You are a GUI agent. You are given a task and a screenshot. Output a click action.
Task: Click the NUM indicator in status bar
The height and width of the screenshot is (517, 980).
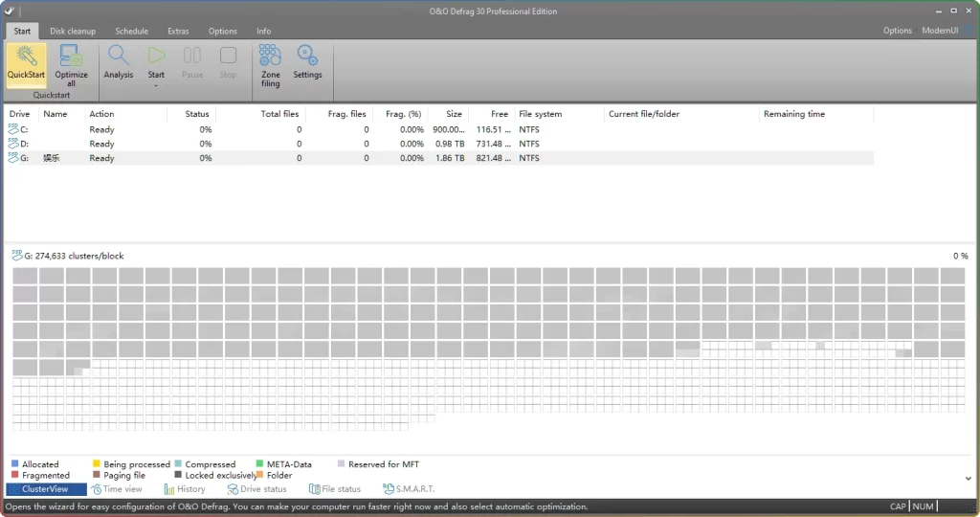click(x=924, y=506)
